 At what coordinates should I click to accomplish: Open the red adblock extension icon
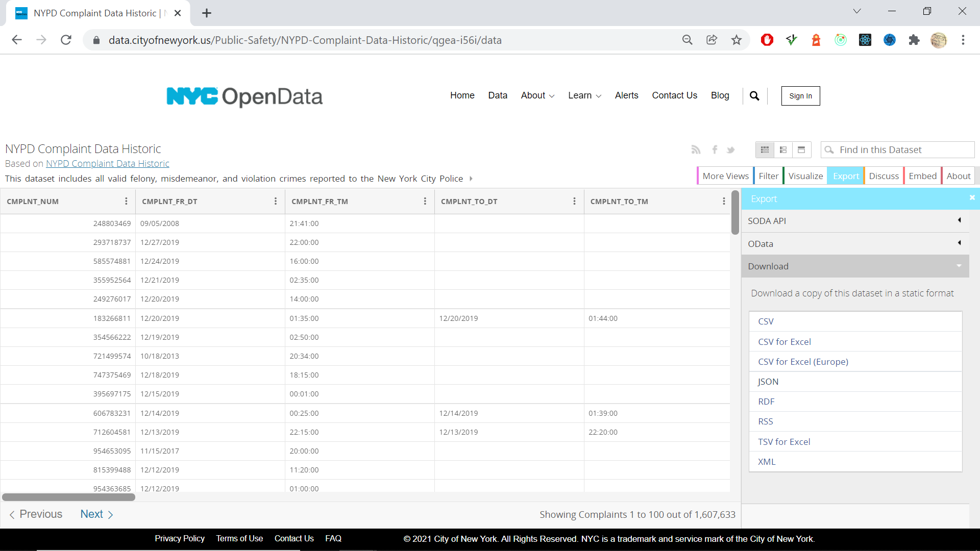767,40
